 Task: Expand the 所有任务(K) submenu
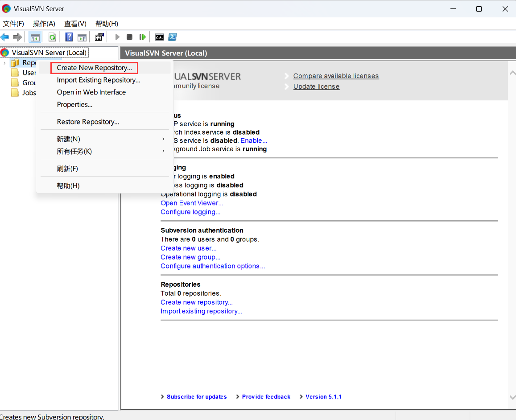point(105,151)
